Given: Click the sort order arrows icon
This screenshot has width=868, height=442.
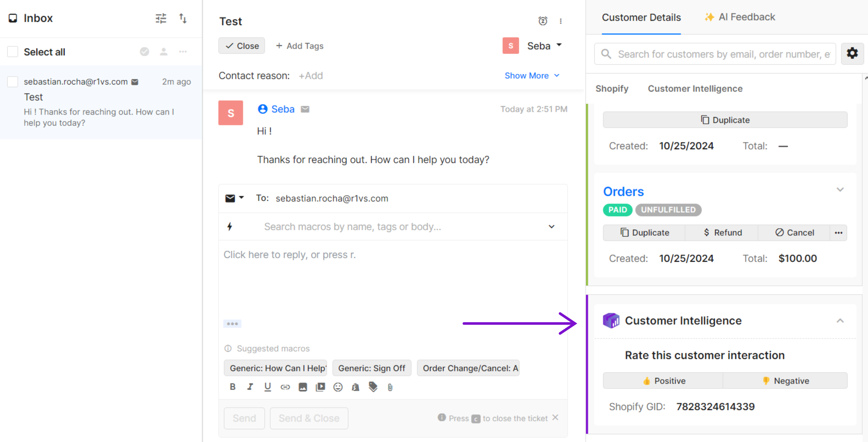Looking at the screenshot, I should click(x=183, y=18).
